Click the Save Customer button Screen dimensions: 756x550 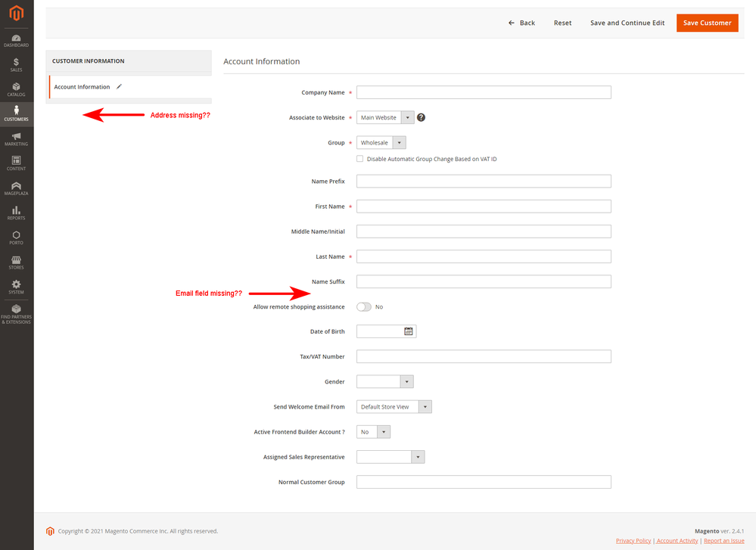(x=707, y=23)
